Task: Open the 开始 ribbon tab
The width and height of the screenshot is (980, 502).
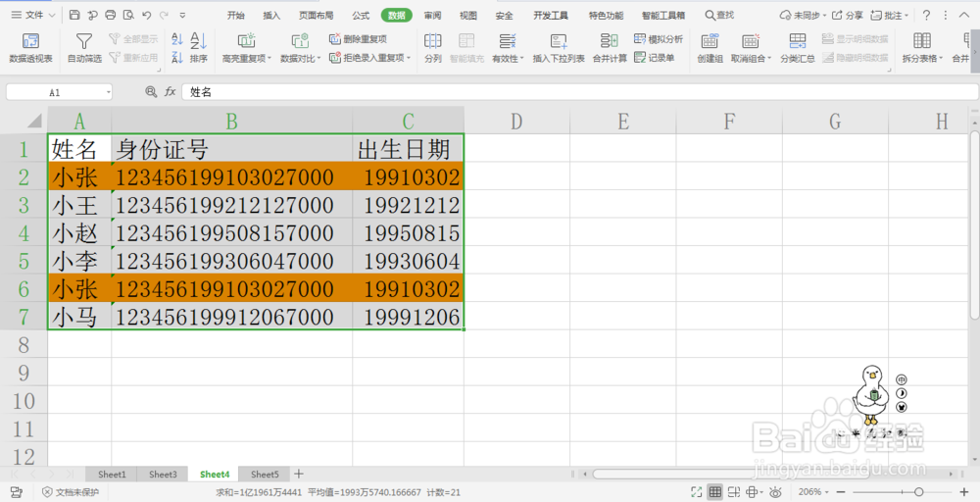Action: (x=235, y=15)
